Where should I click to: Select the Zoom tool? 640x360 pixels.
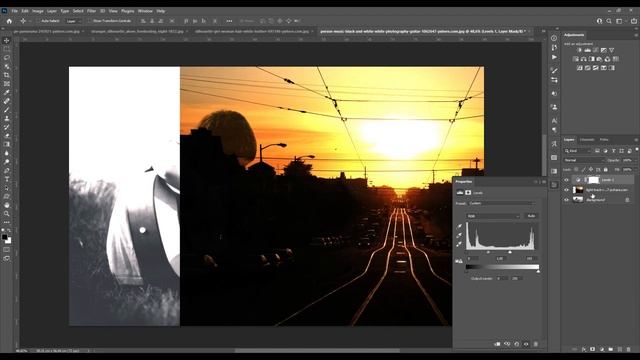pyautogui.click(x=7, y=213)
